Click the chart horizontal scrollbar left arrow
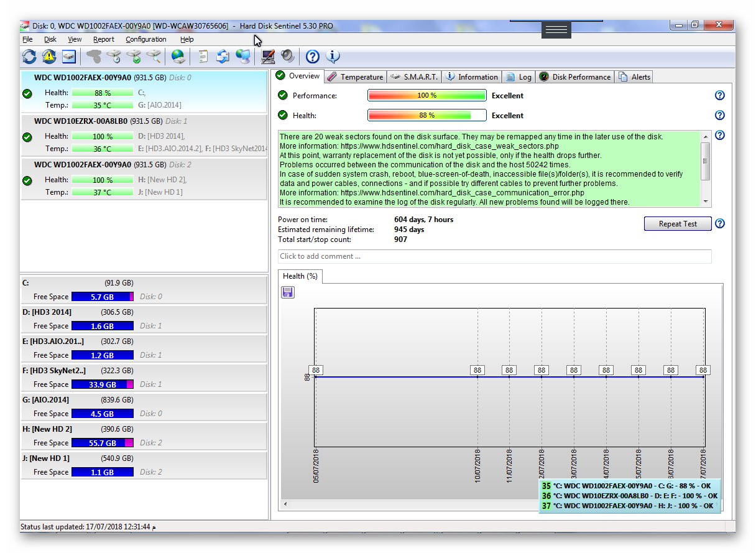756x553 pixels. 285,504
